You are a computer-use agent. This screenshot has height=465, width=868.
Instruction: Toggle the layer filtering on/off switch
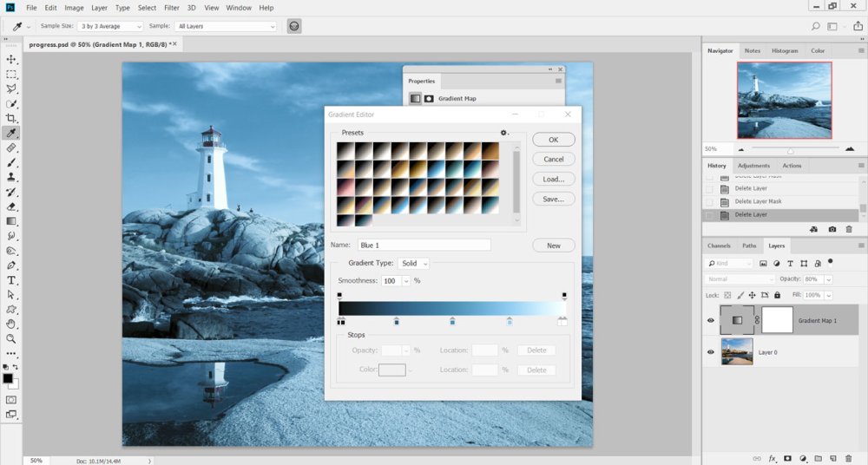(x=831, y=262)
